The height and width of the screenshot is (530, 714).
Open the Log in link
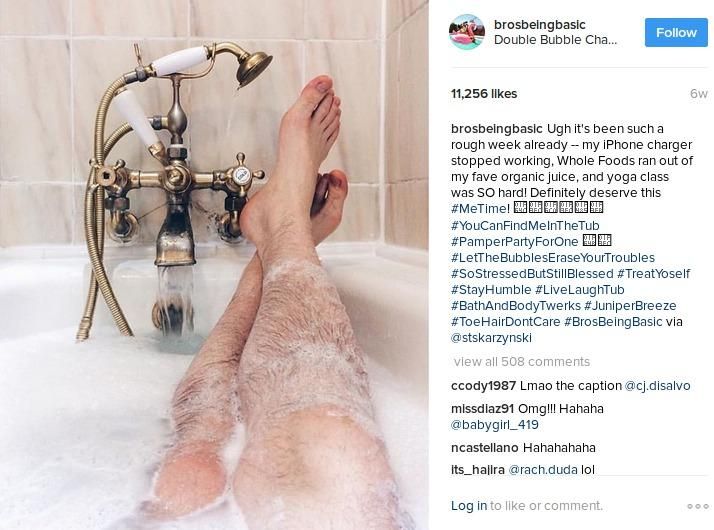[469, 506]
